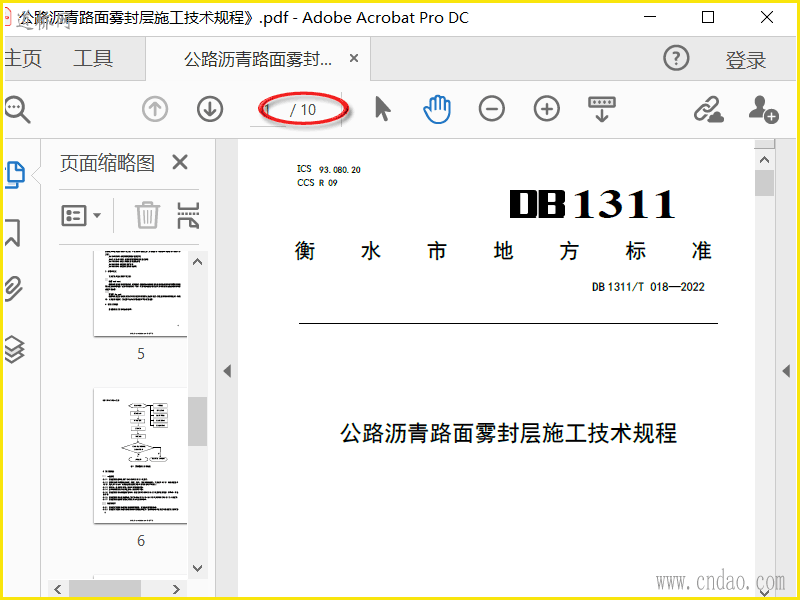Click the document title 公路沥青路面雾封层施工技术规程
Image resolution: width=800 pixels, height=600 pixels.
[508, 433]
